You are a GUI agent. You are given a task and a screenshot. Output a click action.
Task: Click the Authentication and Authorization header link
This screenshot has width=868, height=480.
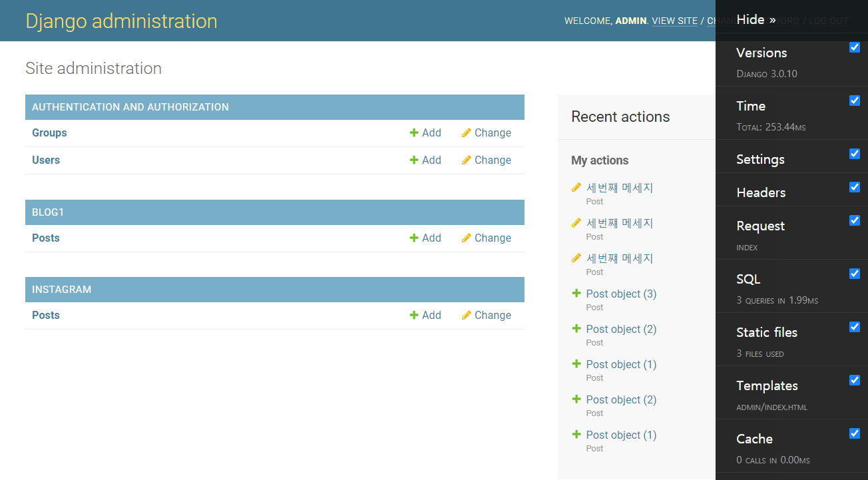point(130,107)
